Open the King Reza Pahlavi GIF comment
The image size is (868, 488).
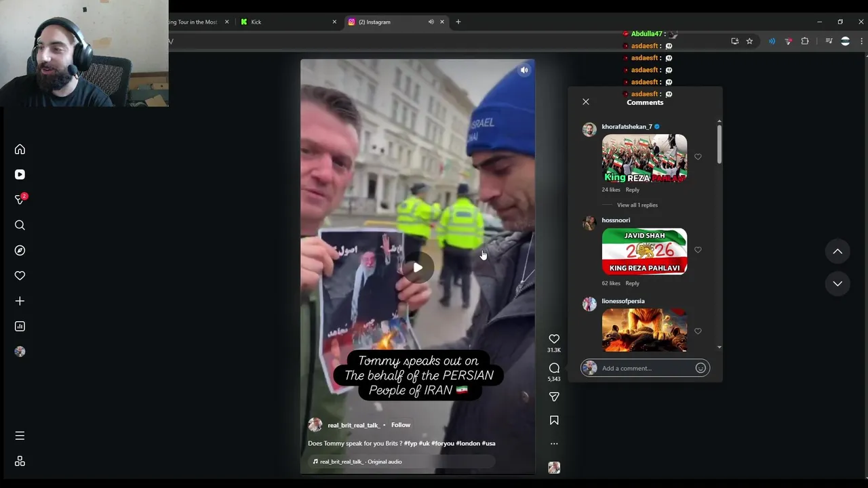point(644,159)
